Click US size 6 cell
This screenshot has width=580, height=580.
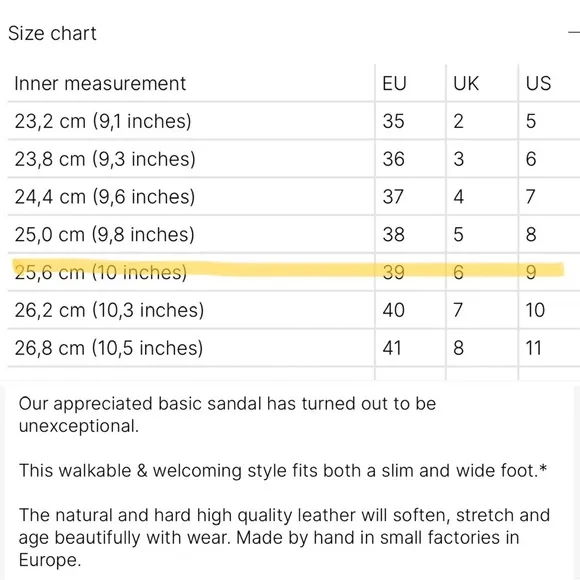pos(531,159)
